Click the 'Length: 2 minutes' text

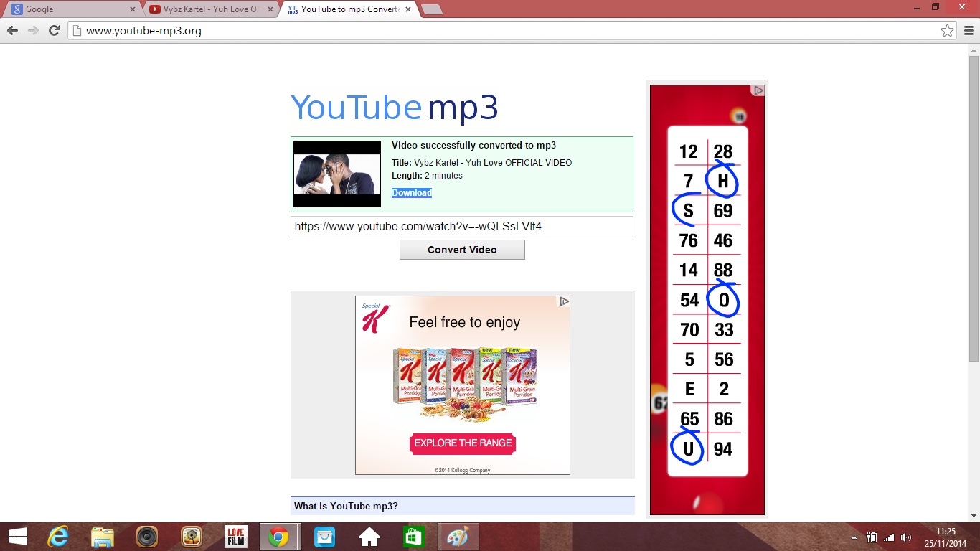[x=427, y=176]
